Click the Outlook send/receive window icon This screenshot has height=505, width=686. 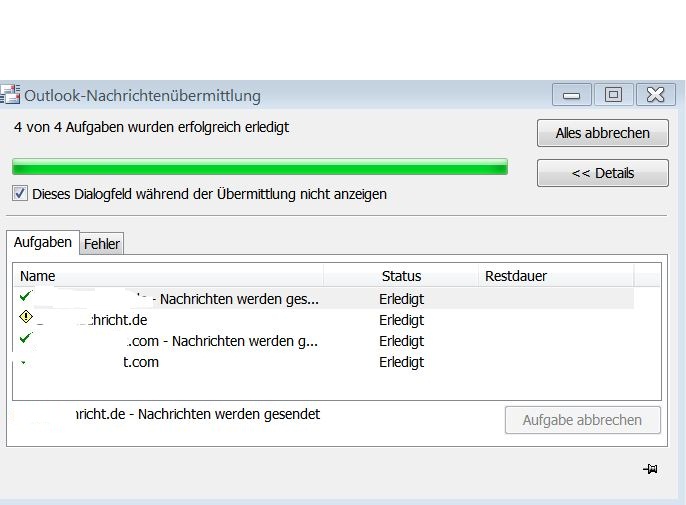click(10, 94)
